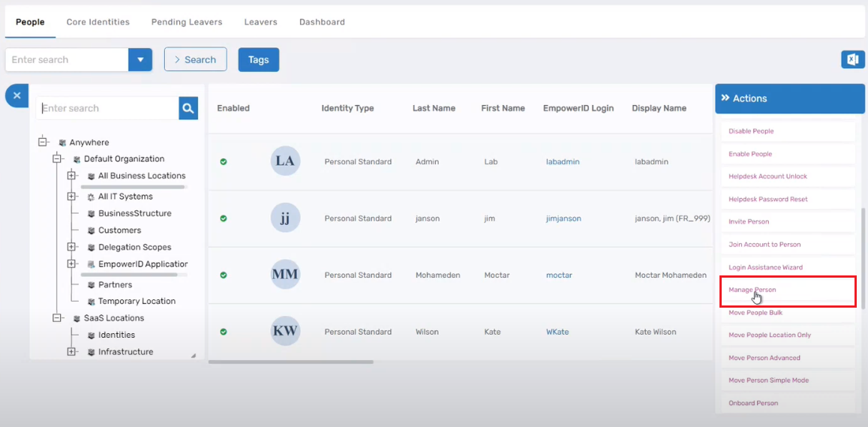Open the Core Identities tab

98,23
